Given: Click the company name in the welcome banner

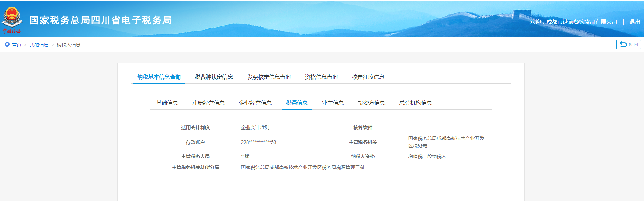Looking at the screenshot, I should coord(582,22).
